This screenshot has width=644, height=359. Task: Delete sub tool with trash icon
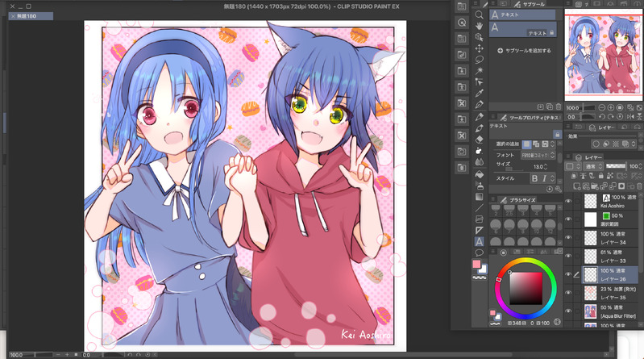coord(559,107)
